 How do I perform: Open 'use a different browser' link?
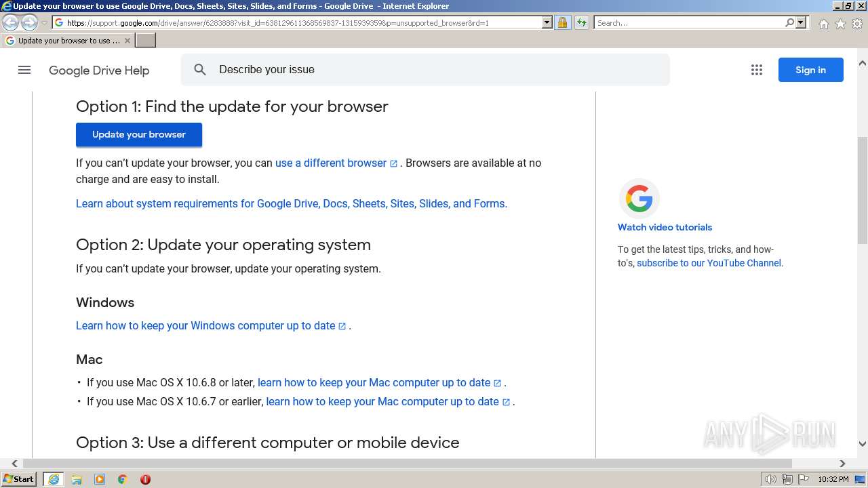[331, 163]
